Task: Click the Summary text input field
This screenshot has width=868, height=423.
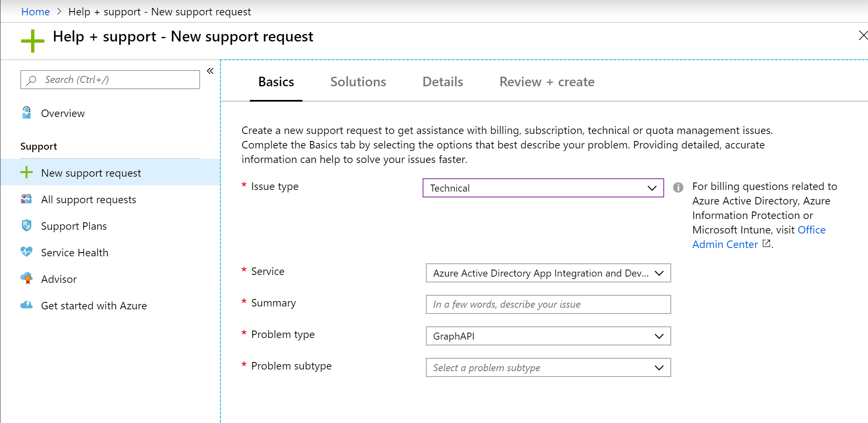Action: click(x=548, y=304)
